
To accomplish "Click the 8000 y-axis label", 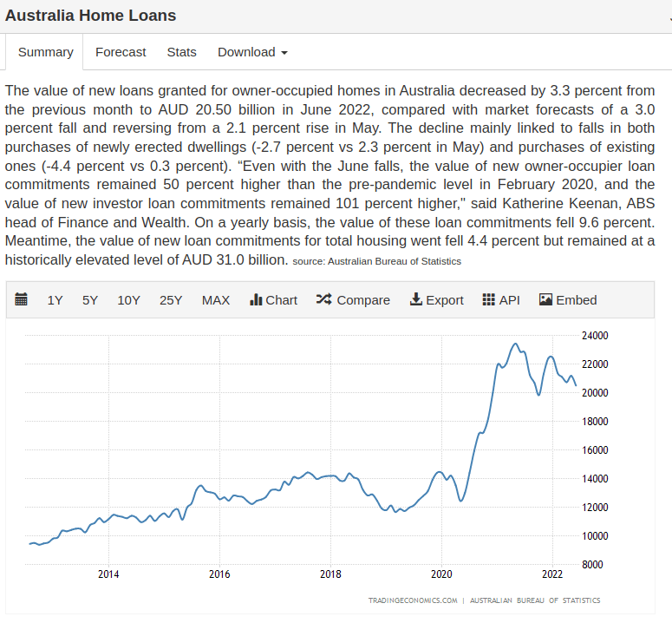I will coord(592,565).
